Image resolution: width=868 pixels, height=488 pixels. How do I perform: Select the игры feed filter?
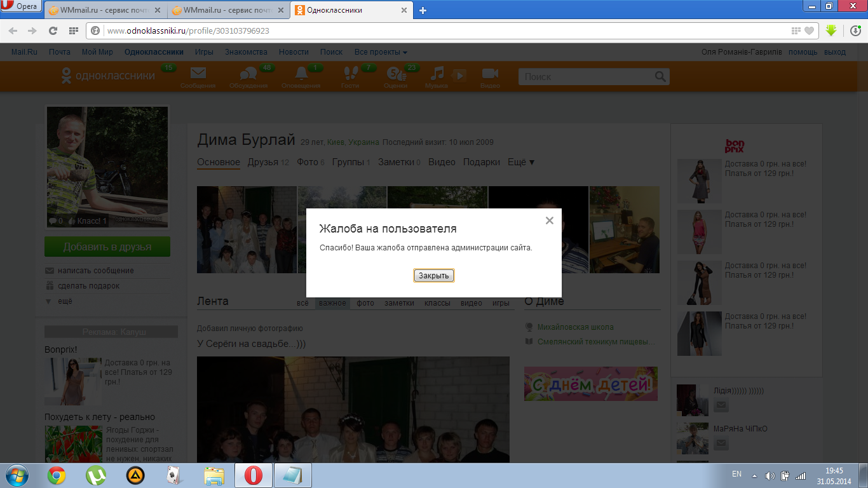501,303
